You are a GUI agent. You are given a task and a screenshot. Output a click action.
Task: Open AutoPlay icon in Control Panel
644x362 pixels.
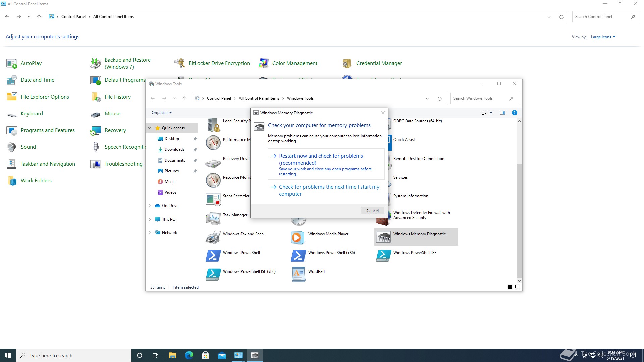(x=12, y=63)
